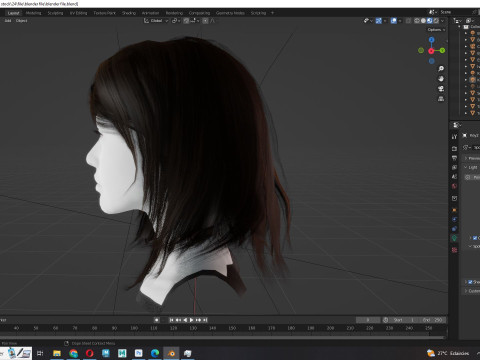Open the Global transform orientation dropdown
Screen dimensions: 480x360
(x=156, y=21)
